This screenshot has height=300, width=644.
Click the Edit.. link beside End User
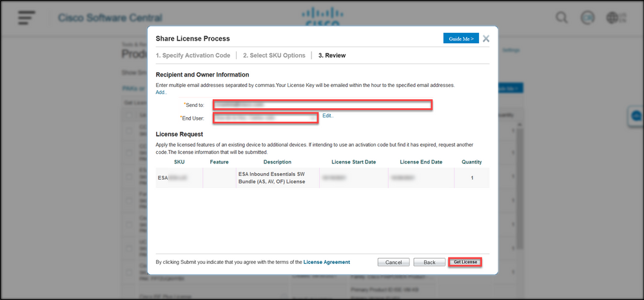pos(328,116)
